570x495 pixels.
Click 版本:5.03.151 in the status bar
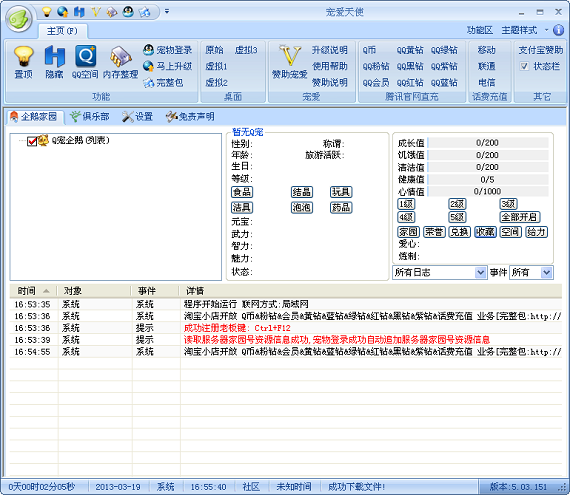tap(518, 487)
